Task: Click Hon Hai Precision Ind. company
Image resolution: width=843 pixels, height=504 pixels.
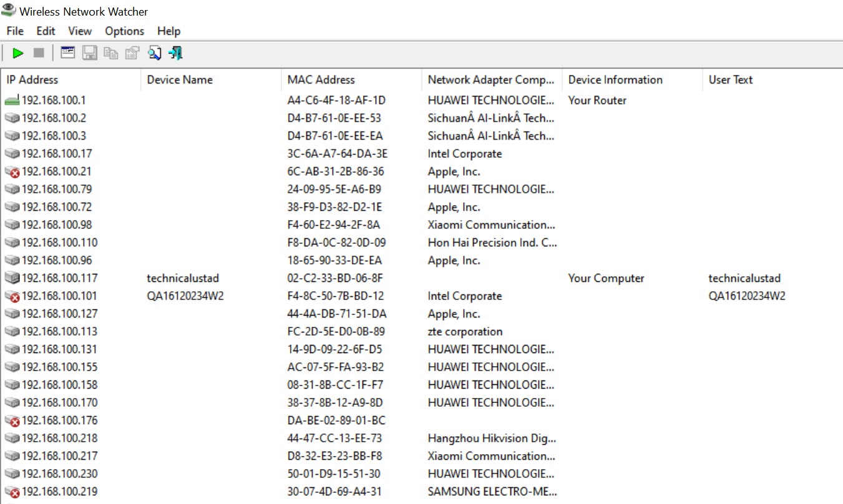Action: (492, 243)
